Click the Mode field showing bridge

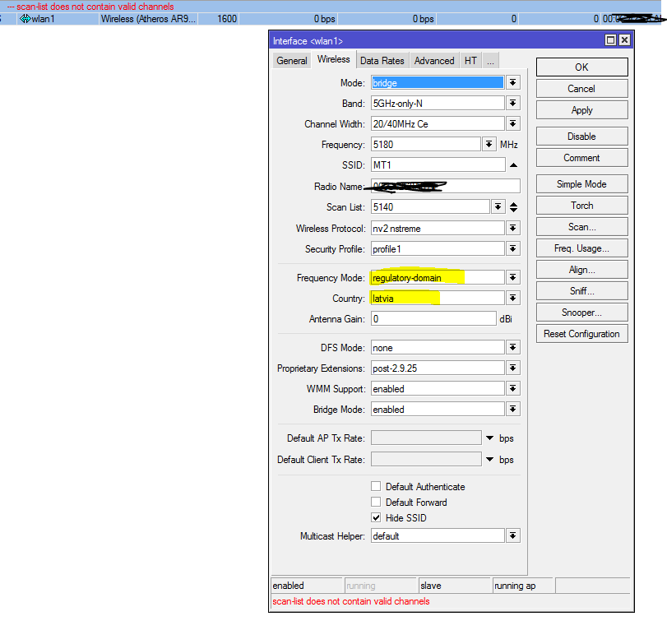438,82
